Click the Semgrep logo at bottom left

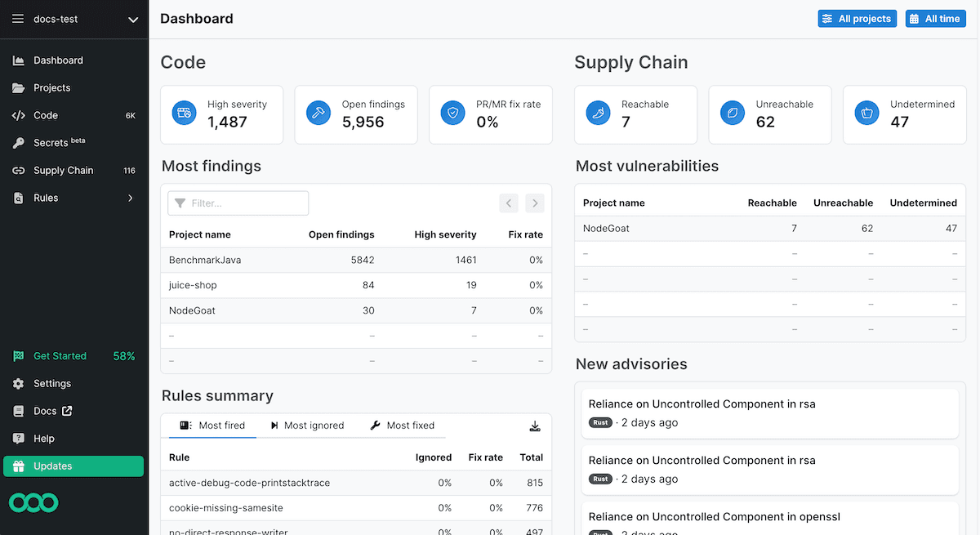(x=33, y=502)
